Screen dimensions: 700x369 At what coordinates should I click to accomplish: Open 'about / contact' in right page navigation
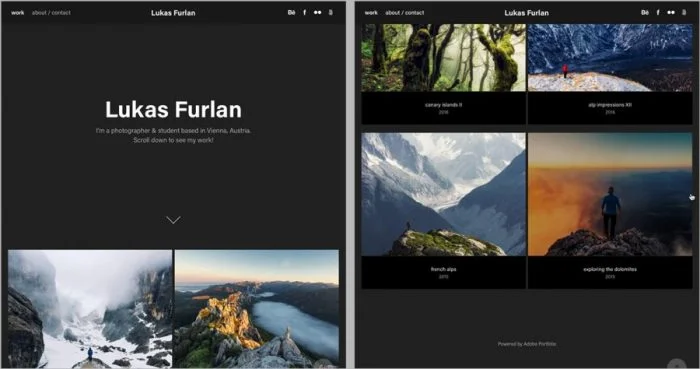click(x=405, y=13)
